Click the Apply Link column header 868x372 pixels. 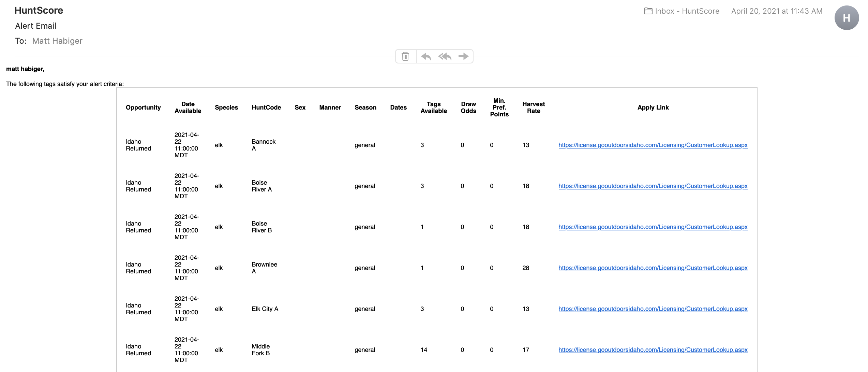pyautogui.click(x=653, y=108)
